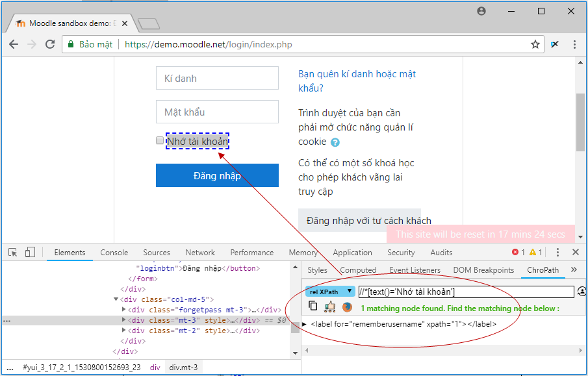Switch to the Console tab
This screenshot has height=376, width=588.
(114, 253)
